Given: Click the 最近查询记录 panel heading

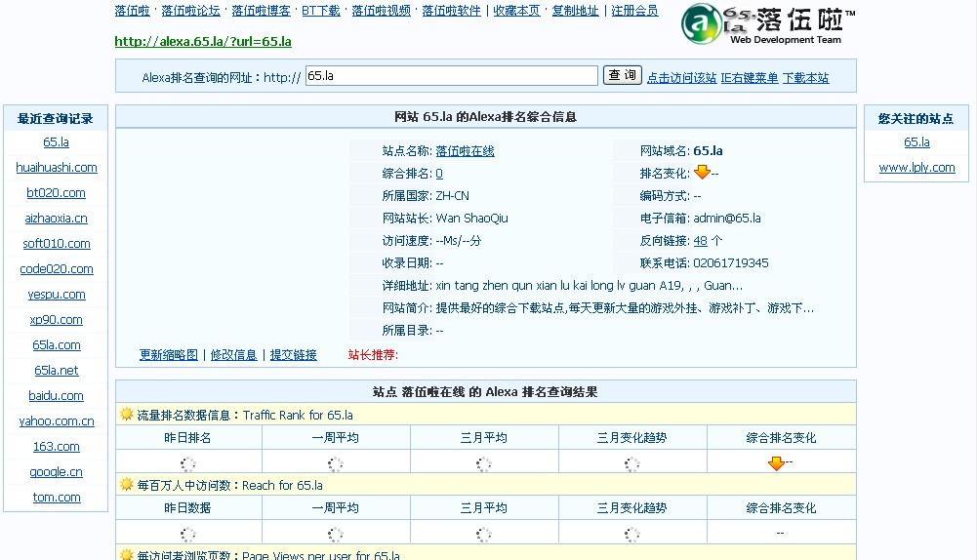Looking at the screenshot, I should (x=56, y=118).
